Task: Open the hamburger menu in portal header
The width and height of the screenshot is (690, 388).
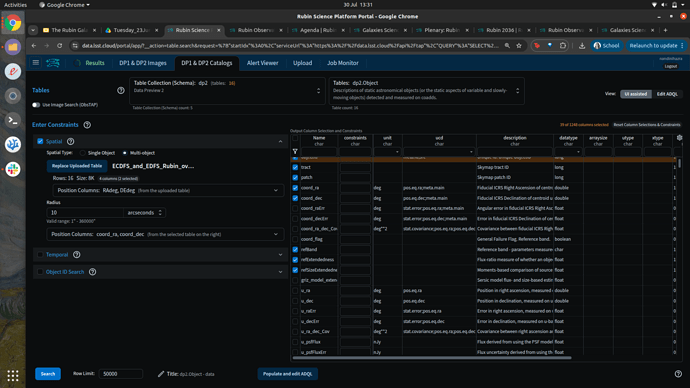Action: pos(36,62)
